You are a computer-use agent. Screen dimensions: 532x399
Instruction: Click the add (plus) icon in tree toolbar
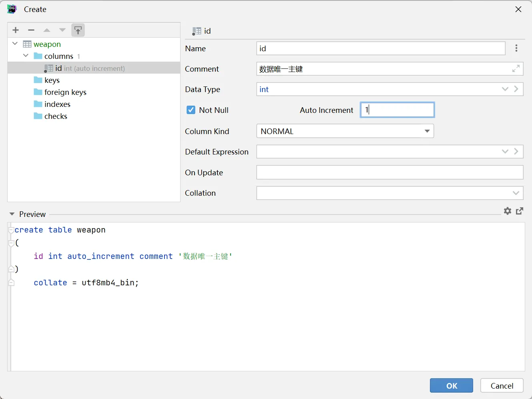coord(16,30)
